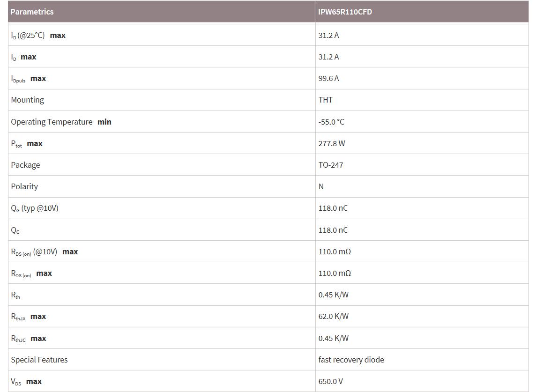
Task: Click the TO-247 package value
Action: [x=330, y=165]
